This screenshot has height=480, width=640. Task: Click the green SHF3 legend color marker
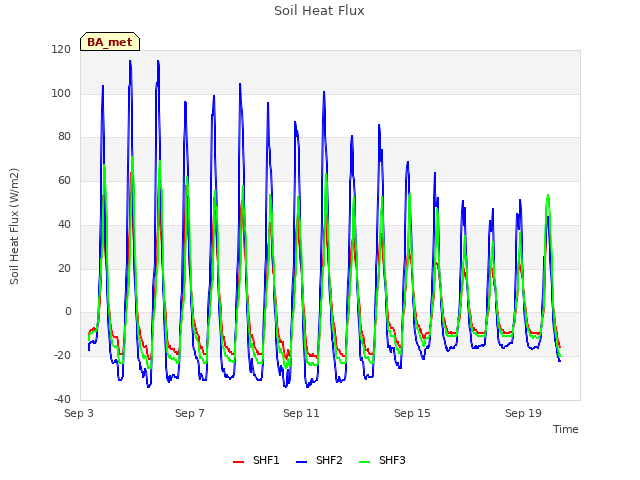(364, 462)
